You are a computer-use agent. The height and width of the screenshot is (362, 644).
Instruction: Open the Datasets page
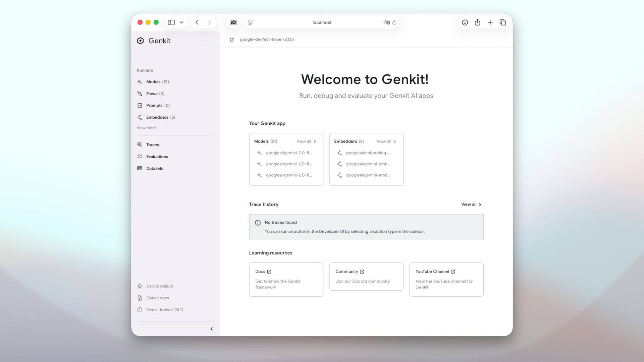[x=154, y=169]
